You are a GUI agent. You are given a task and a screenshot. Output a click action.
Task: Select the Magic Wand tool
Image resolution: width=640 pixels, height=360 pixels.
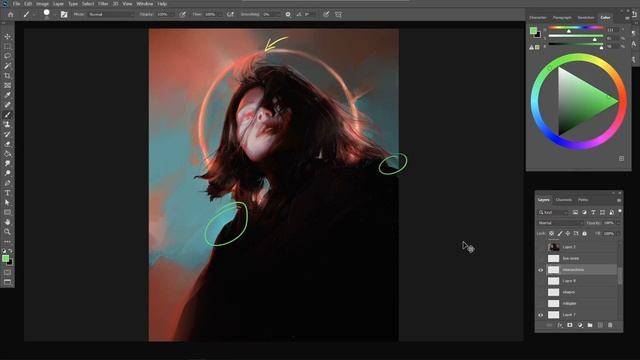tap(7, 66)
